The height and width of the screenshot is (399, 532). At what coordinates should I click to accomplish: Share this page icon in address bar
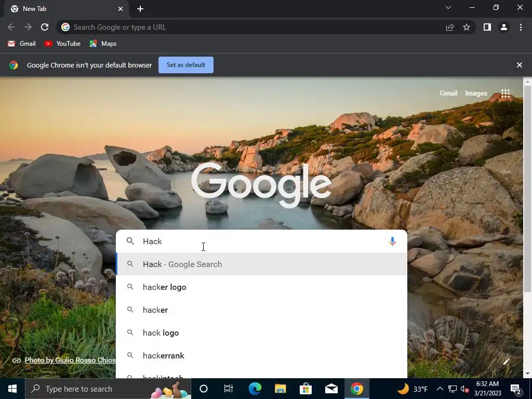coord(450,27)
